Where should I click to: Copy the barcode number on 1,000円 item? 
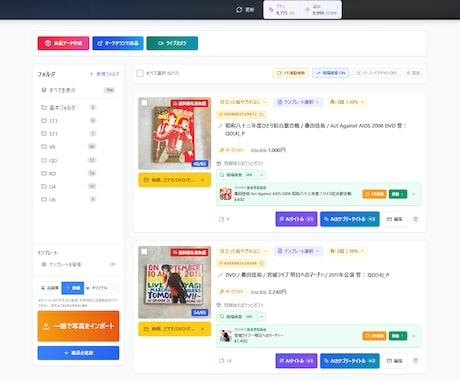pos(262,114)
